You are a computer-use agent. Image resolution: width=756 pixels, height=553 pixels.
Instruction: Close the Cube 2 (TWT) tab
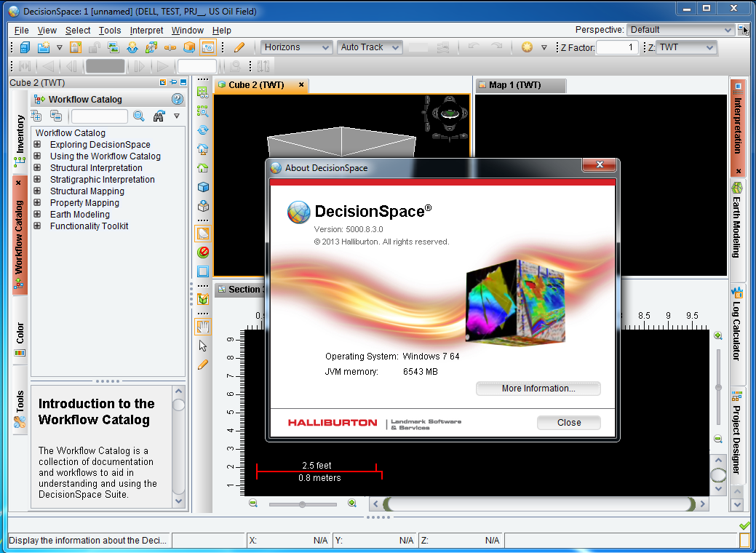pos(301,85)
